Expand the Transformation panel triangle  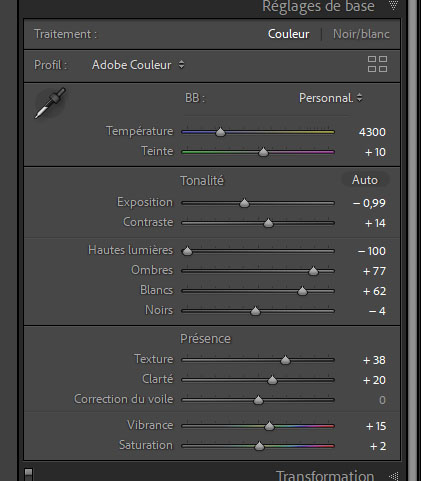coord(394,476)
